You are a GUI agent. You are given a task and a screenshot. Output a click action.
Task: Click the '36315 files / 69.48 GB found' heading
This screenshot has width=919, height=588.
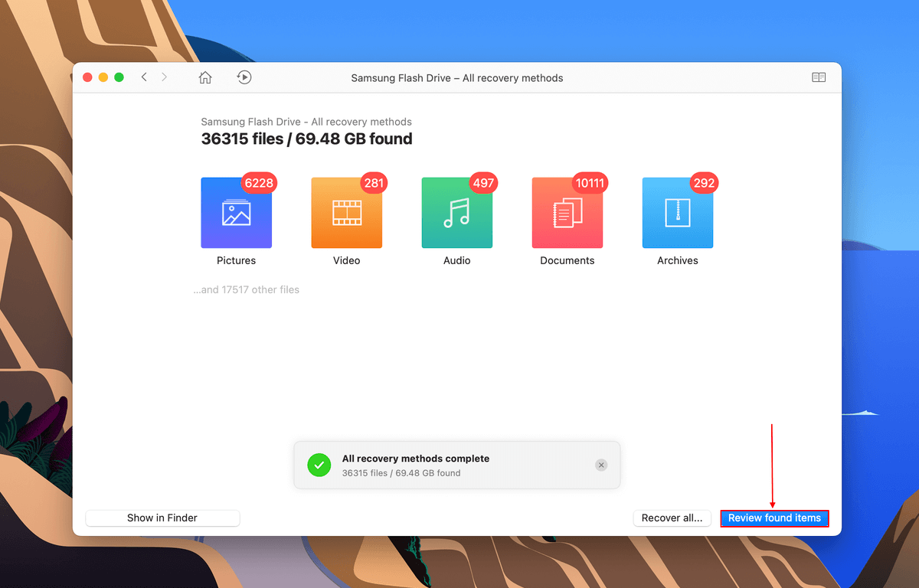306,139
